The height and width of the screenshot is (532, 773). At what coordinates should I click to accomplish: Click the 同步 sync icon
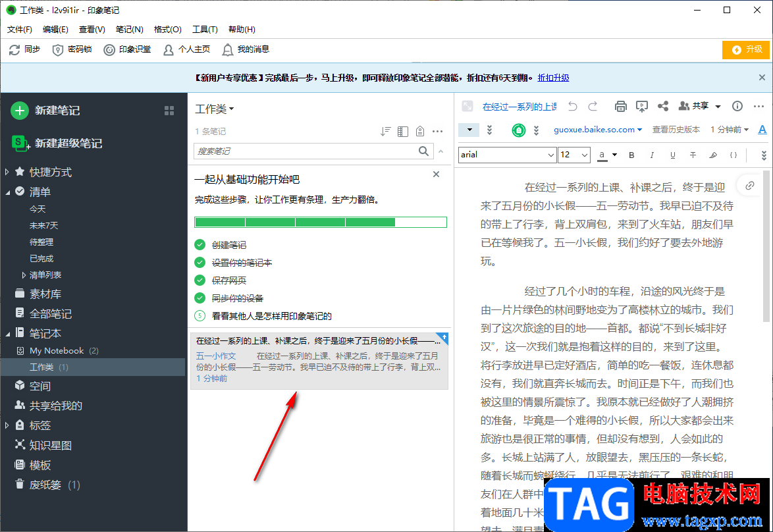[x=14, y=50]
